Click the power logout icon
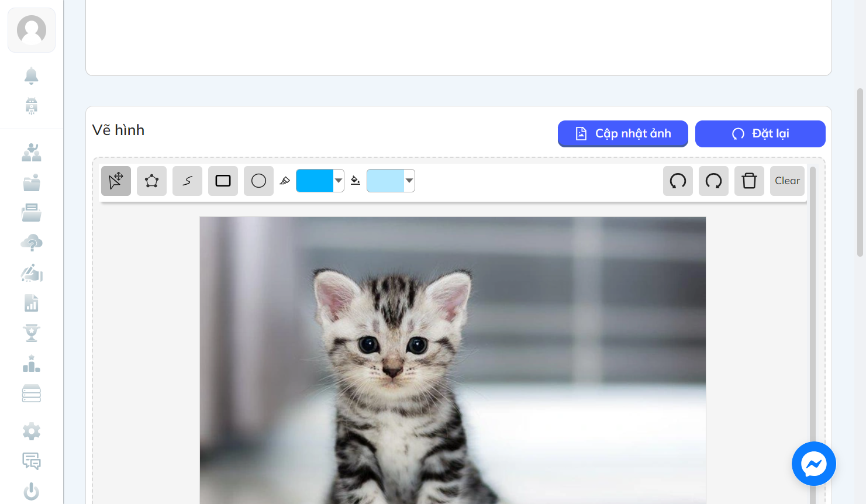The width and height of the screenshot is (866, 504). [32, 492]
